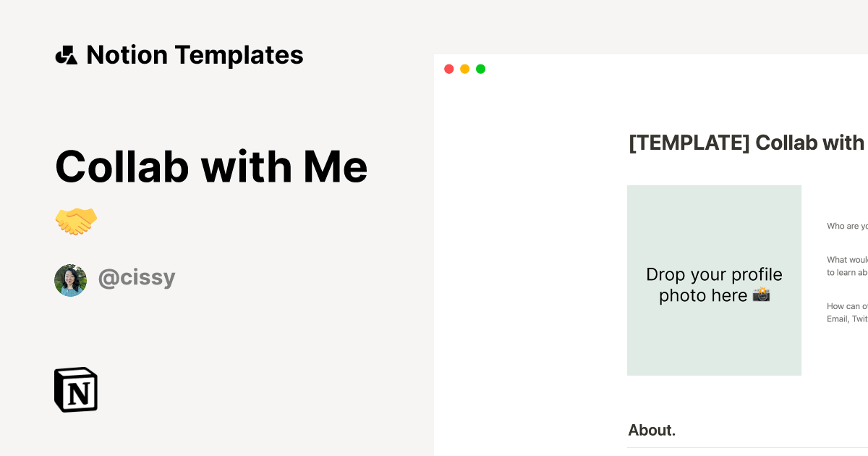Click the 'Who are you' question text
Image resolution: width=868 pixels, height=456 pixels.
(x=846, y=226)
